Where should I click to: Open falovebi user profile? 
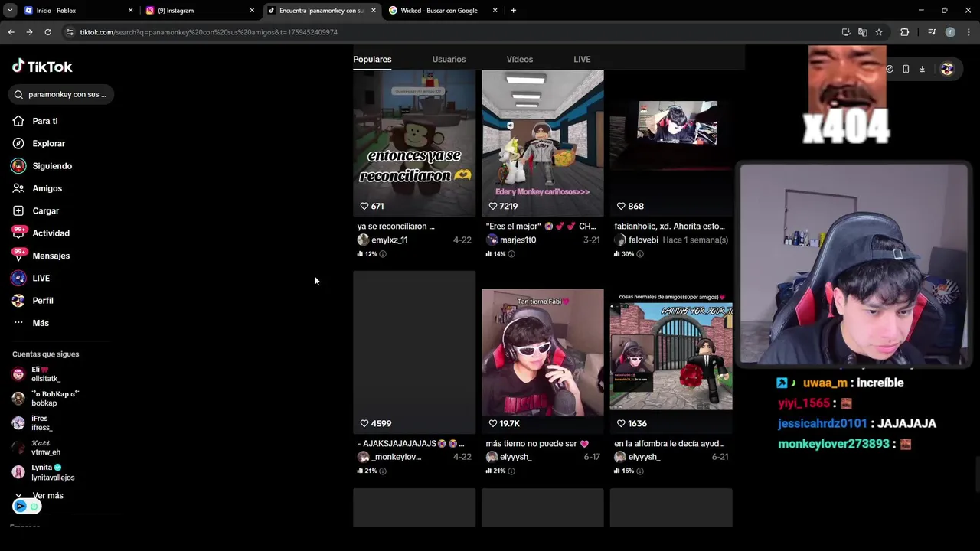(643, 240)
